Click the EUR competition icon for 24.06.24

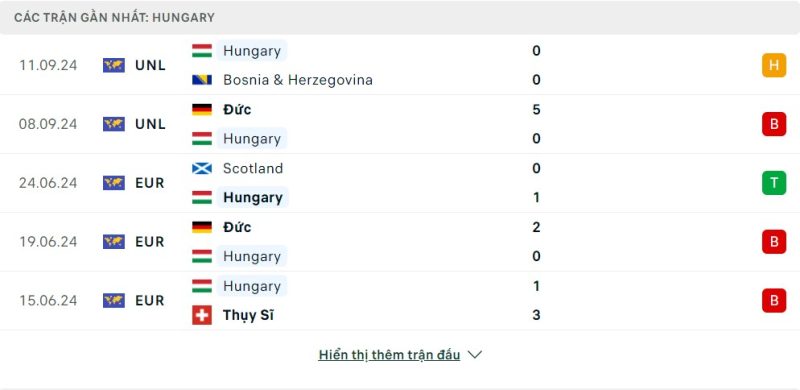coord(114,183)
